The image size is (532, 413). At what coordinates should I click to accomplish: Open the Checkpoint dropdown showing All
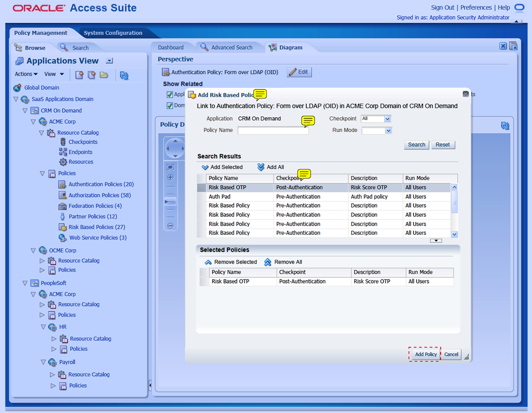387,119
